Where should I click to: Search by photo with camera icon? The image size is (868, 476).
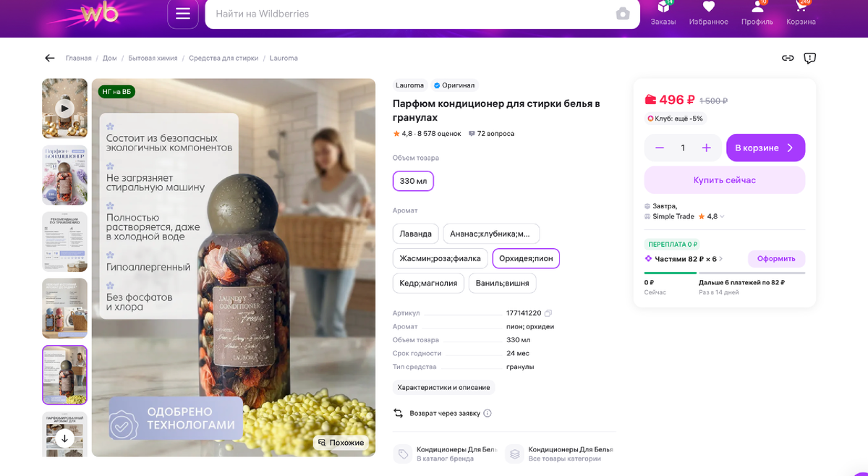(623, 14)
